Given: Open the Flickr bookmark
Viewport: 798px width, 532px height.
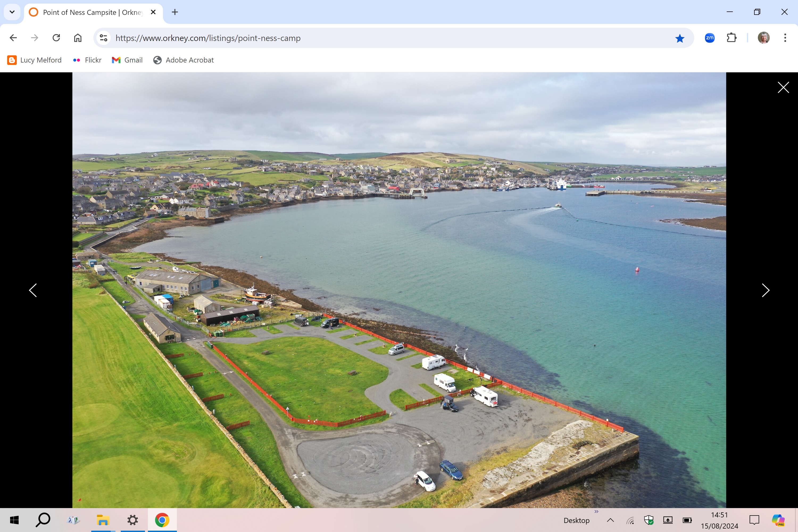Looking at the screenshot, I should tap(87, 60).
